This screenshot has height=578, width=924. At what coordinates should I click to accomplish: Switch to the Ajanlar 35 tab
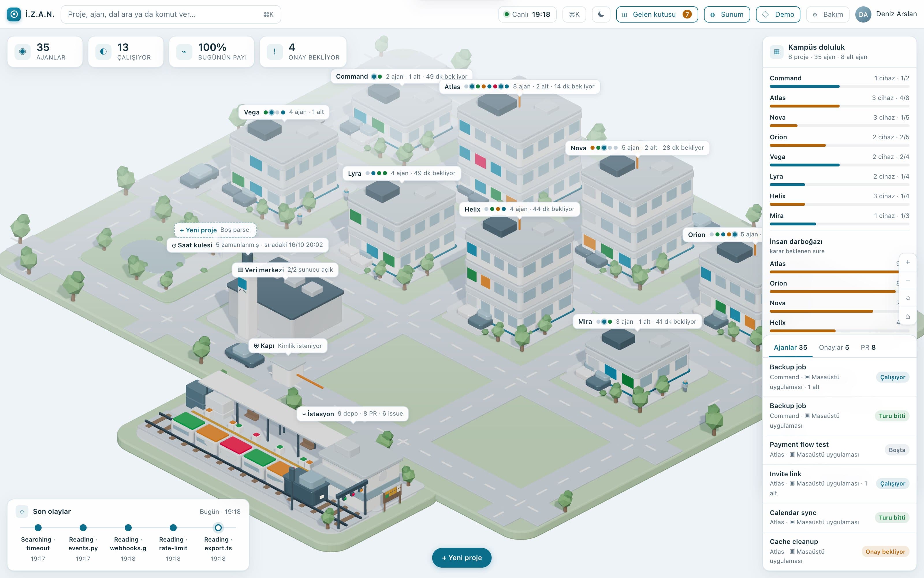coord(790,347)
